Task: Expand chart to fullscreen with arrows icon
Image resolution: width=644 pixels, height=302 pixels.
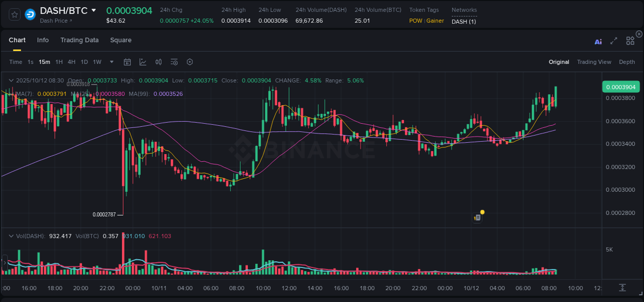Action: [x=614, y=41]
